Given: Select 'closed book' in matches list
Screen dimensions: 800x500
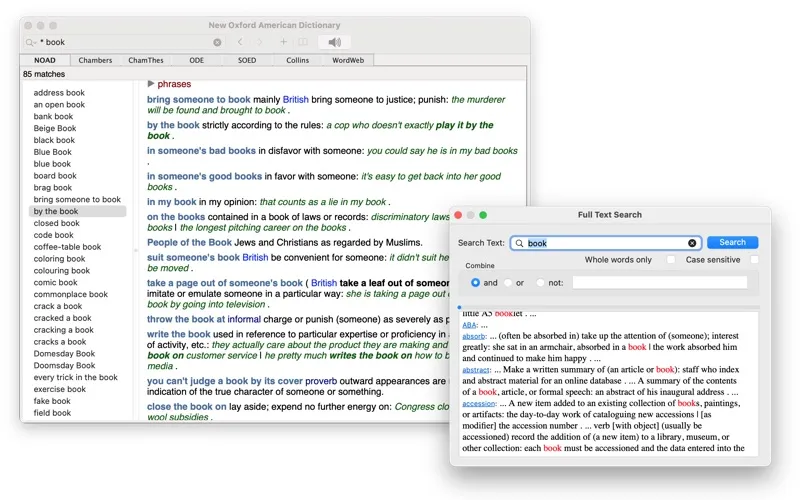Looking at the screenshot, I should 56,223.
